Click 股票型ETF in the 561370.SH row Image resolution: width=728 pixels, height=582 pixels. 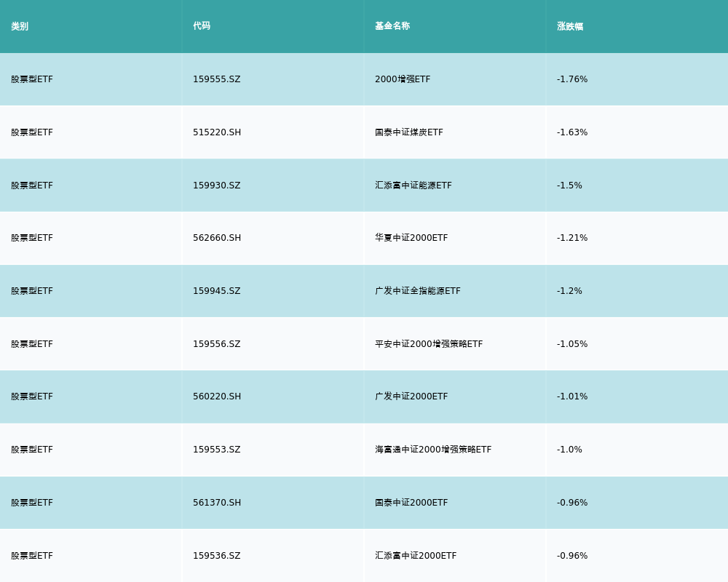[32, 503]
